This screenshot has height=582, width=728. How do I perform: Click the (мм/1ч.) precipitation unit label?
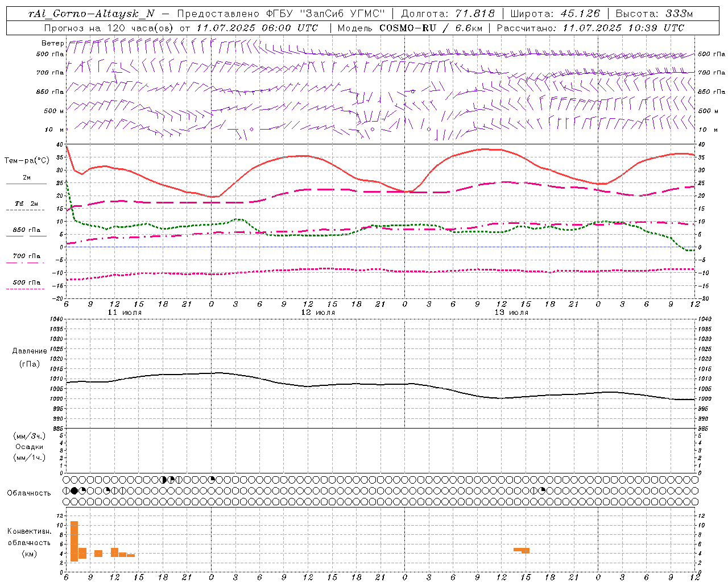[30, 458]
